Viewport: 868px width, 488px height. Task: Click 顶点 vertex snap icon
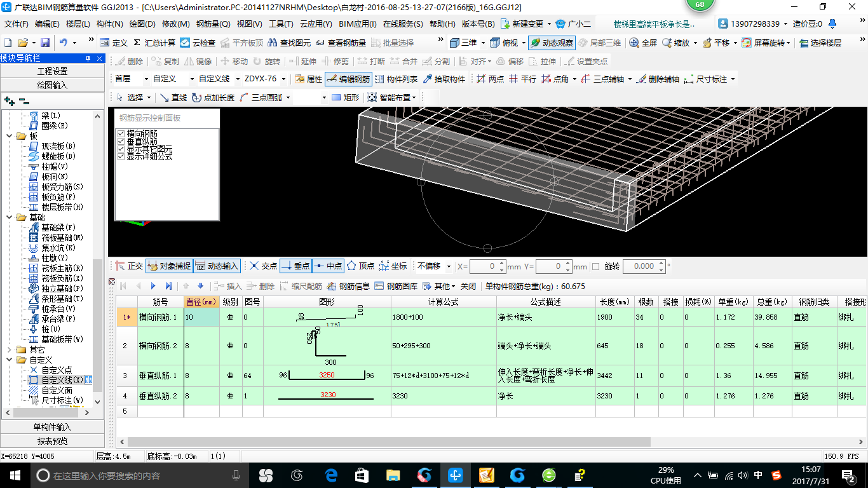pos(360,266)
